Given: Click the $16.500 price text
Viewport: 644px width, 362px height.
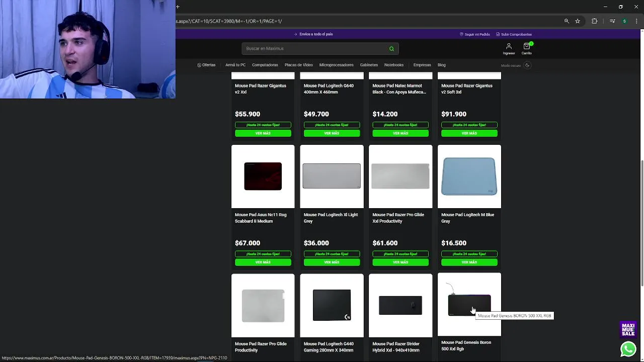Looking at the screenshot, I should coord(454,243).
